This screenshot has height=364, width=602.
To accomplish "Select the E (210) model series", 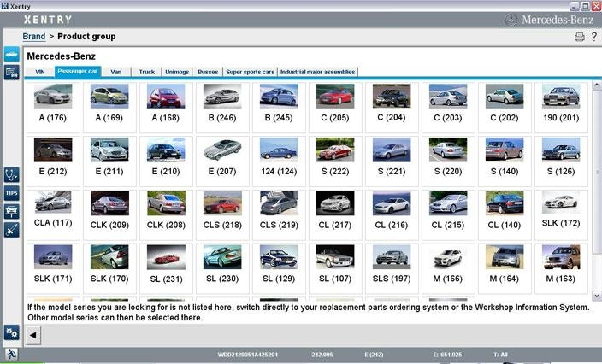I will pyautogui.click(x=166, y=161).
